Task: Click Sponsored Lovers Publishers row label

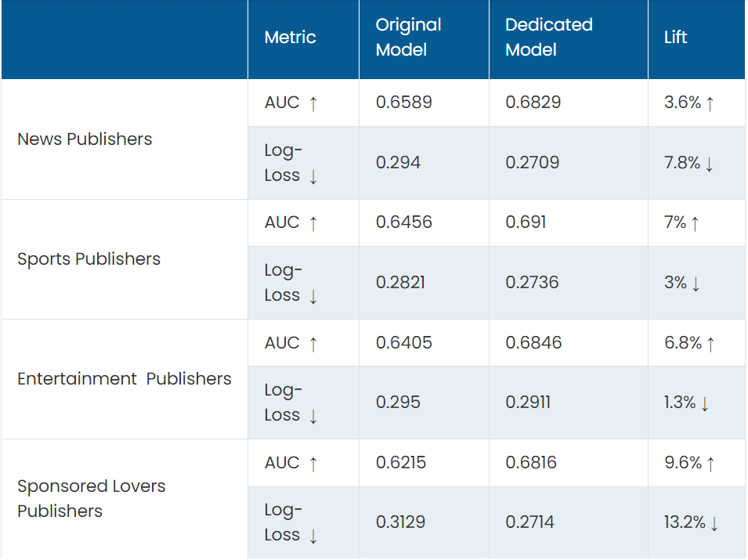Action: point(91,498)
